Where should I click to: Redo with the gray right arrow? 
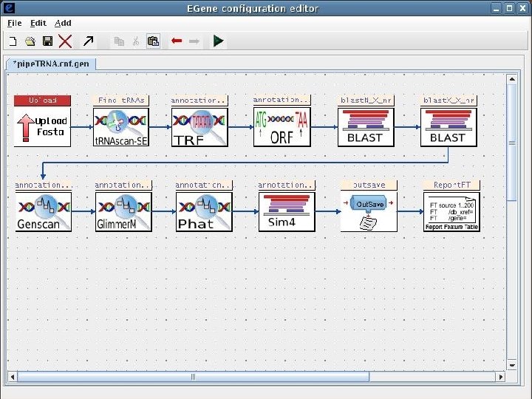tap(194, 41)
